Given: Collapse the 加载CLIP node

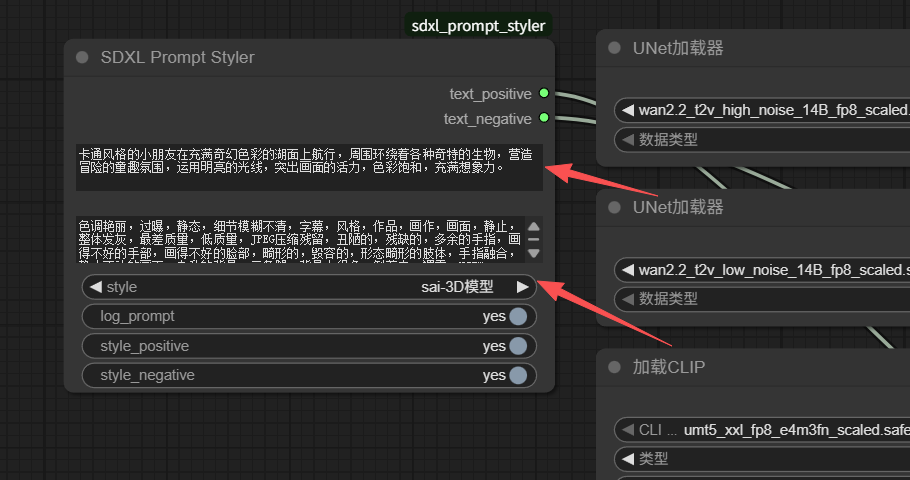Looking at the screenshot, I should tap(614, 367).
